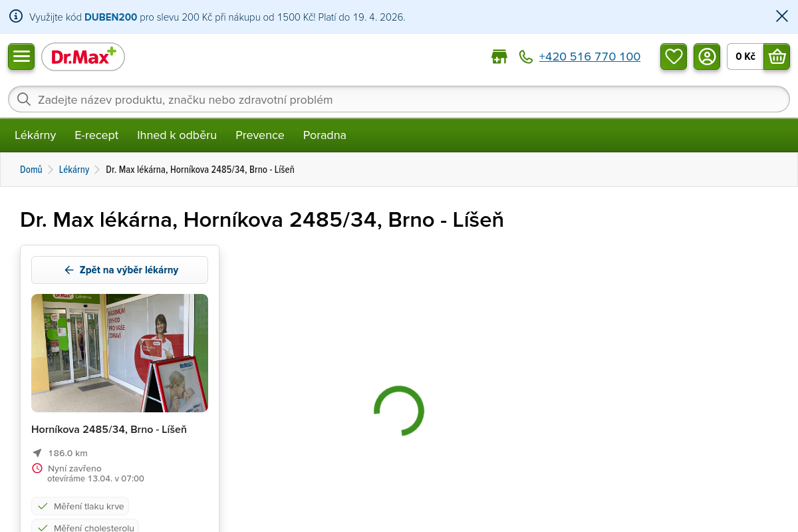
Task: Click the search magnifier icon
Action: pos(24,100)
